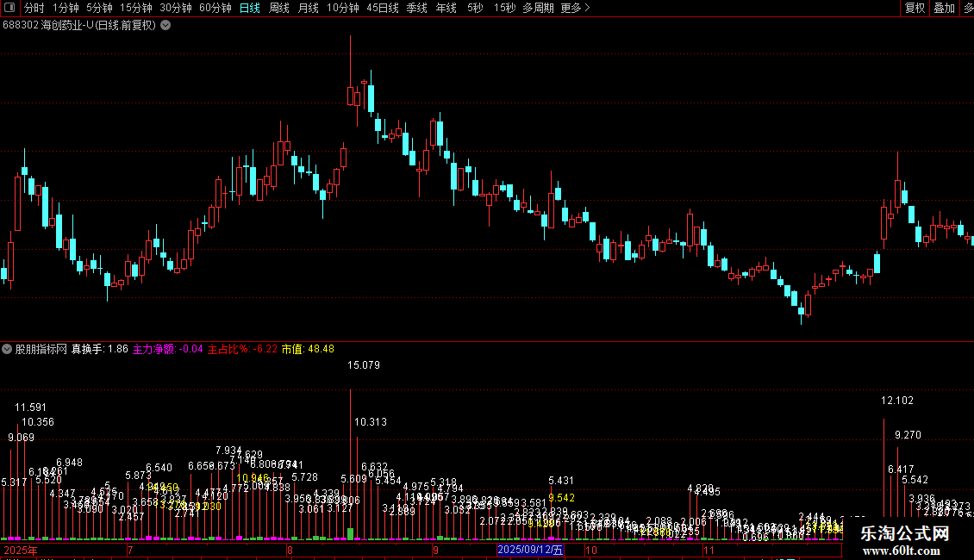This screenshot has height=560, width=974.
Task: Select the 1分钟 period
Action: pyautogui.click(x=66, y=8)
